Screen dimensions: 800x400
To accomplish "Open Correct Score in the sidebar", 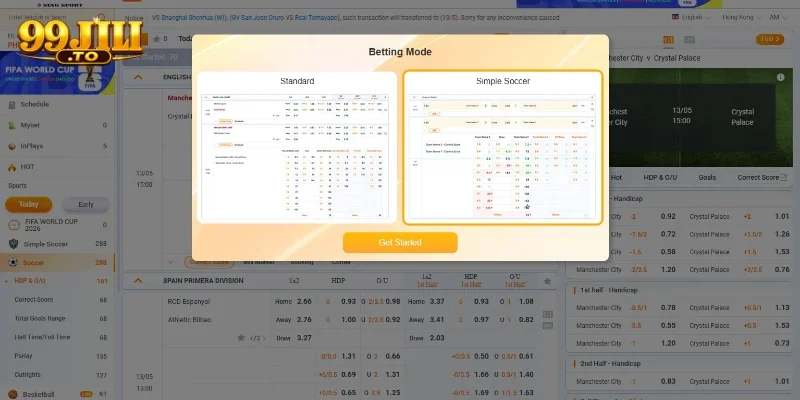I will (x=34, y=299).
